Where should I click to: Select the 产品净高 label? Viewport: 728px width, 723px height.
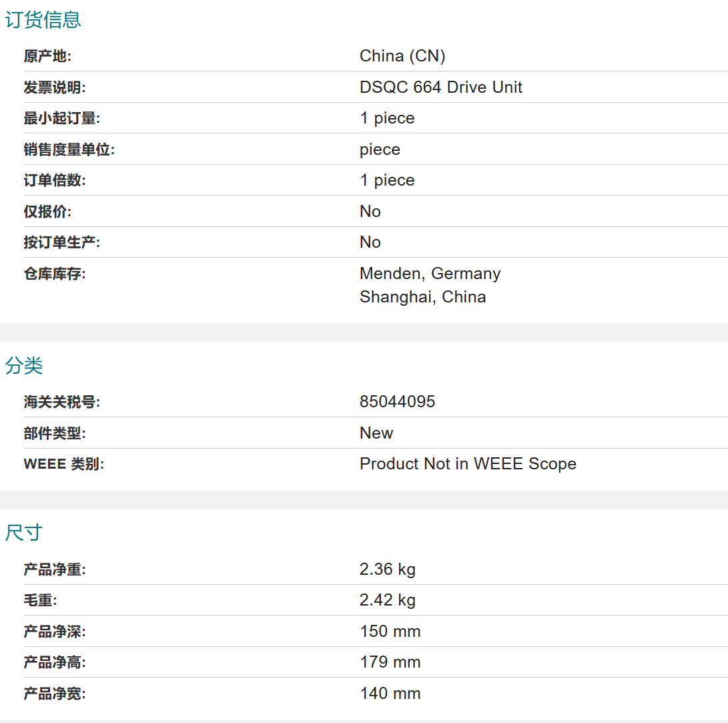coord(55,663)
